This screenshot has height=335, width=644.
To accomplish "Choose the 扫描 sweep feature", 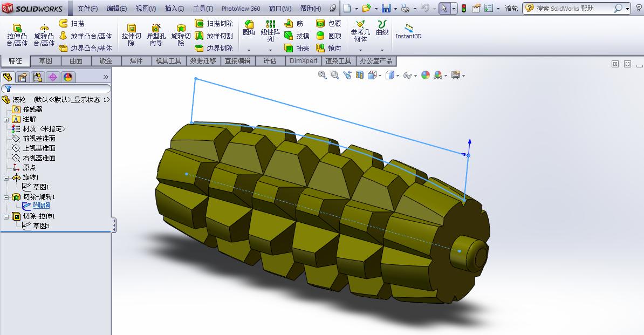I will pos(72,23).
